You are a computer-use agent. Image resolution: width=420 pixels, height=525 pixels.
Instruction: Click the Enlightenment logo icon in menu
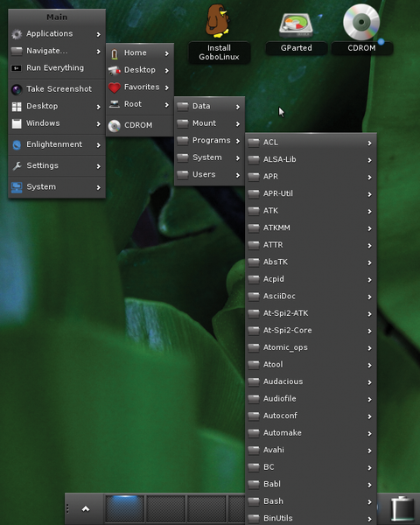point(17,144)
